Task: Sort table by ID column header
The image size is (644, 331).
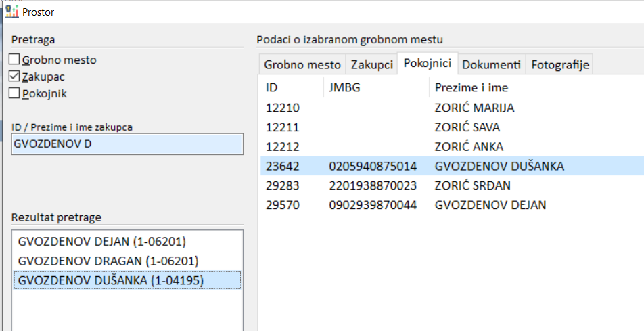Action: click(x=272, y=87)
